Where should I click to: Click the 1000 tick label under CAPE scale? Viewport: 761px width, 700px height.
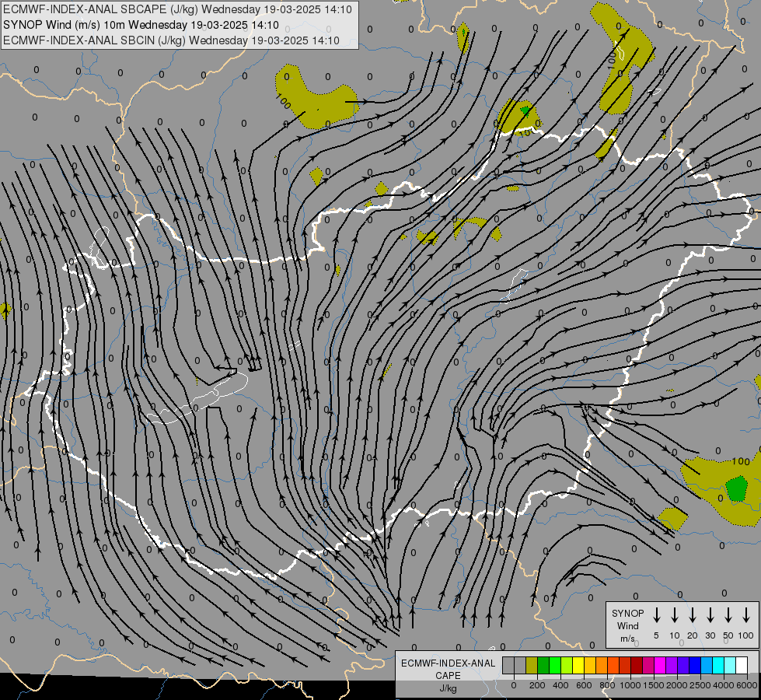click(630, 685)
